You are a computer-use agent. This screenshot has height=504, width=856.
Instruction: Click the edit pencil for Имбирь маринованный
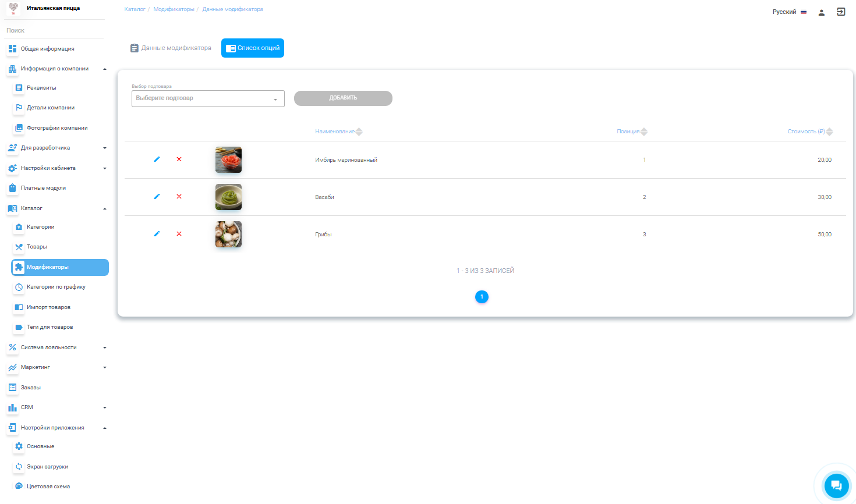[x=157, y=159]
